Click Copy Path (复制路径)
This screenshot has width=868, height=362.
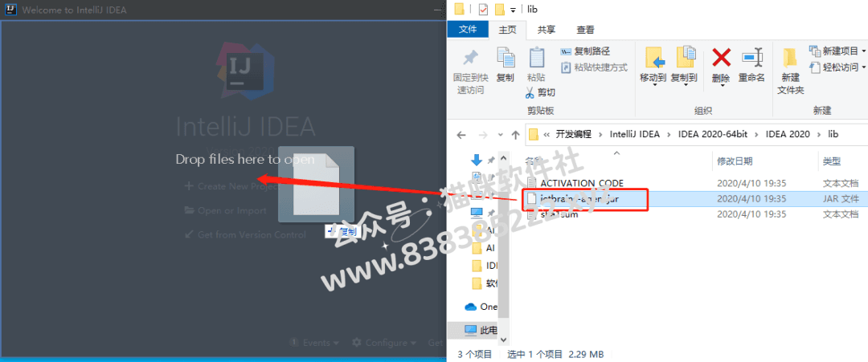pos(584,51)
